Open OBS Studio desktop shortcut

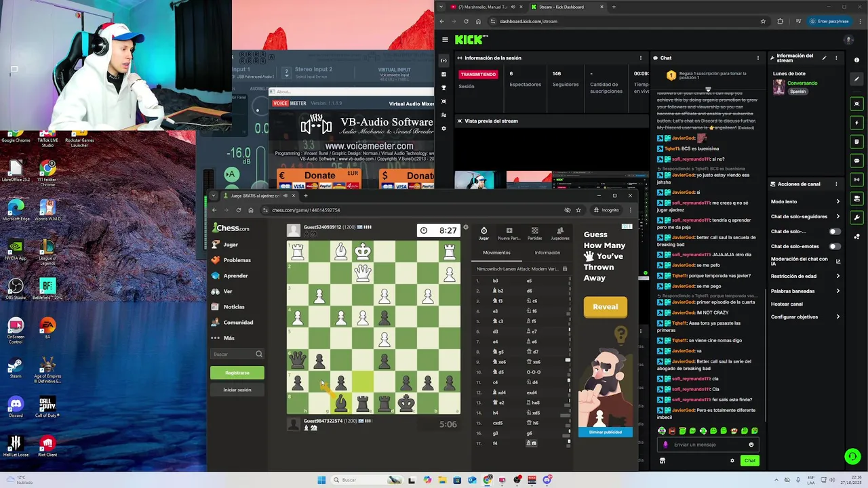(x=16, y=289)
